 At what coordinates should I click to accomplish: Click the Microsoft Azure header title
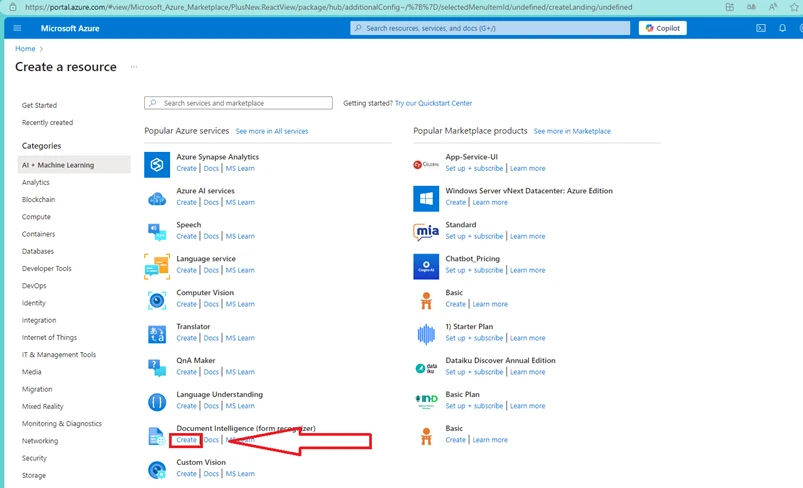tap(70, 28)
